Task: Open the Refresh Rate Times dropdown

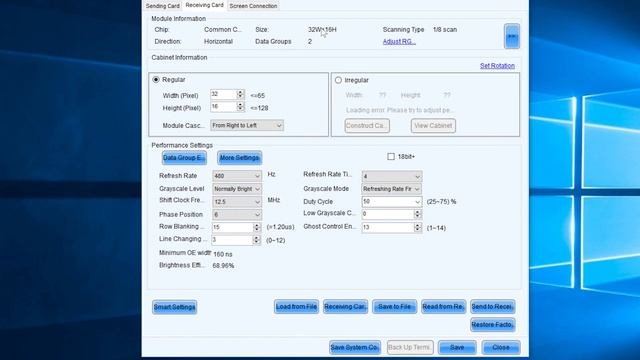Action: tap(391, 176)
